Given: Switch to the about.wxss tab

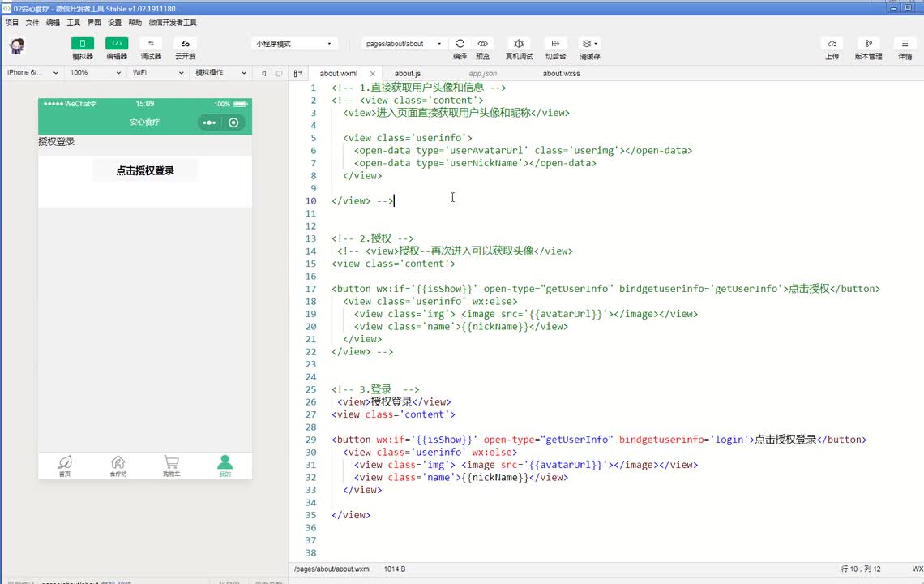Looking at the screenshot, I should pyautogui.click(x=561, y=74).
